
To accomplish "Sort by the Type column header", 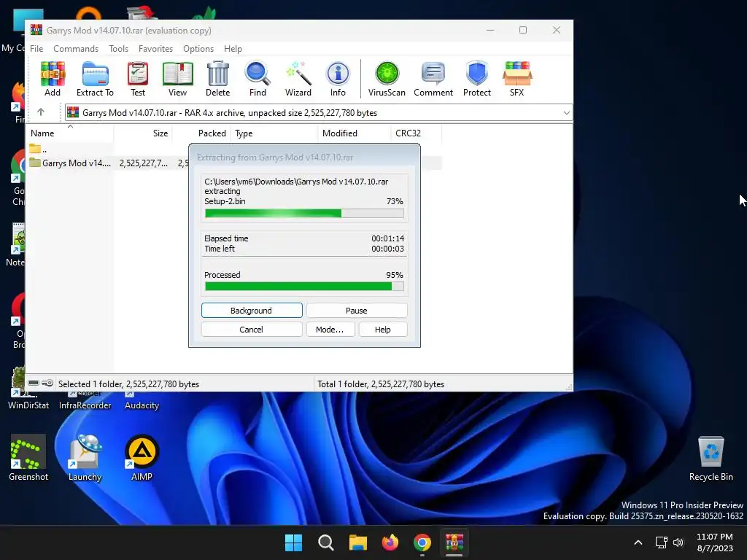I will pos(274,133).
